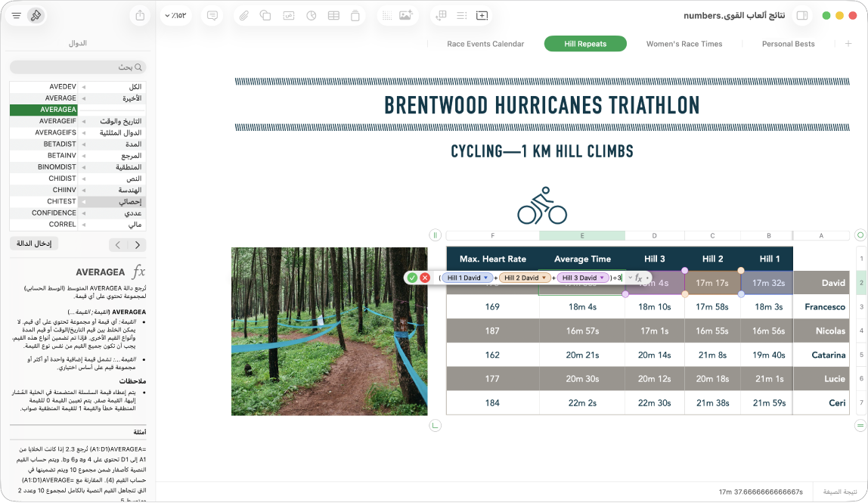This screenshot has width=868, height=503.
Task: Accept the formula with green checkmark
Action: pyautogui.click(x=412, y=278)
